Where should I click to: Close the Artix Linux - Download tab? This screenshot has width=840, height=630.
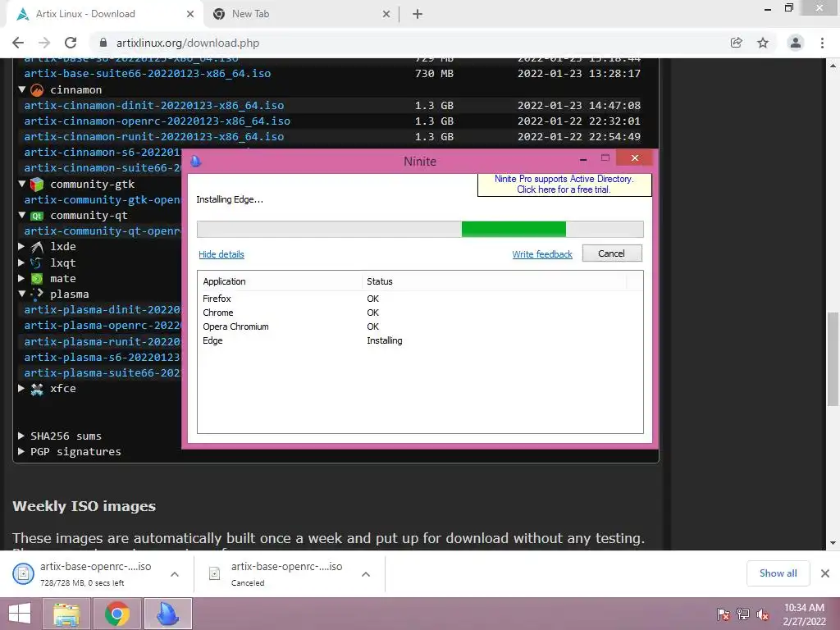[190, 14]
